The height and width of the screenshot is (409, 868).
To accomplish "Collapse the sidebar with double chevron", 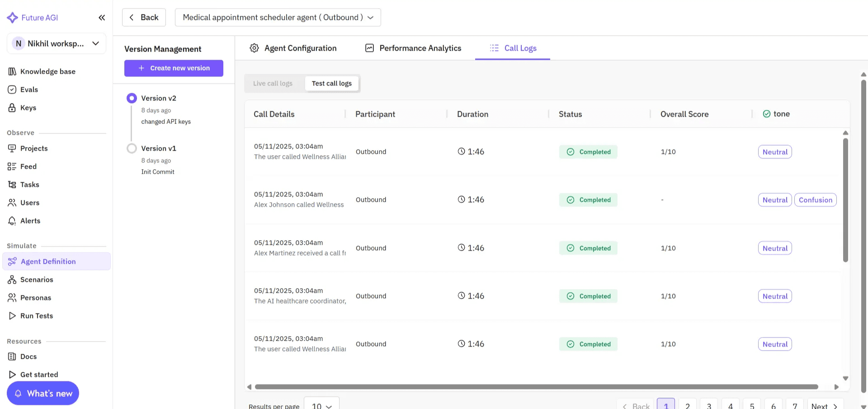I will pos(102,18).
